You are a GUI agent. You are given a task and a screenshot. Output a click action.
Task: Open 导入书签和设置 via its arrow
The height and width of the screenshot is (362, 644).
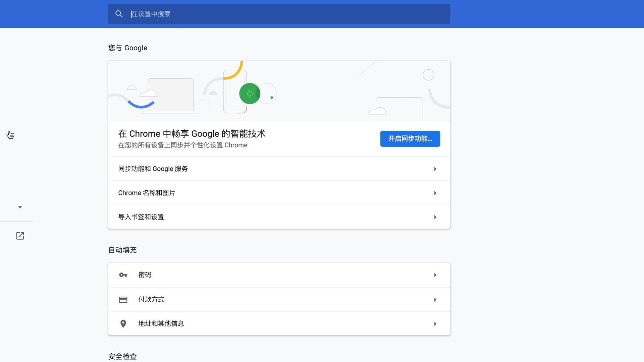pos(435,217)
